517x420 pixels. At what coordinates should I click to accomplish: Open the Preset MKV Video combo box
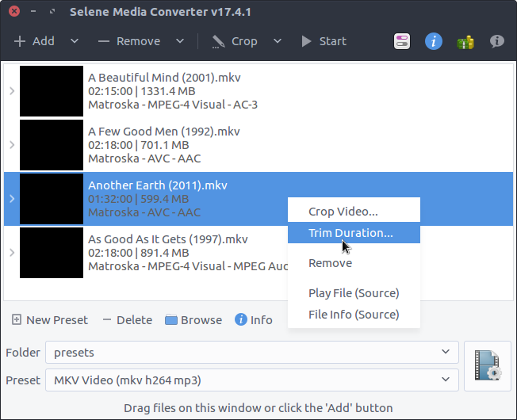[251, 380]
